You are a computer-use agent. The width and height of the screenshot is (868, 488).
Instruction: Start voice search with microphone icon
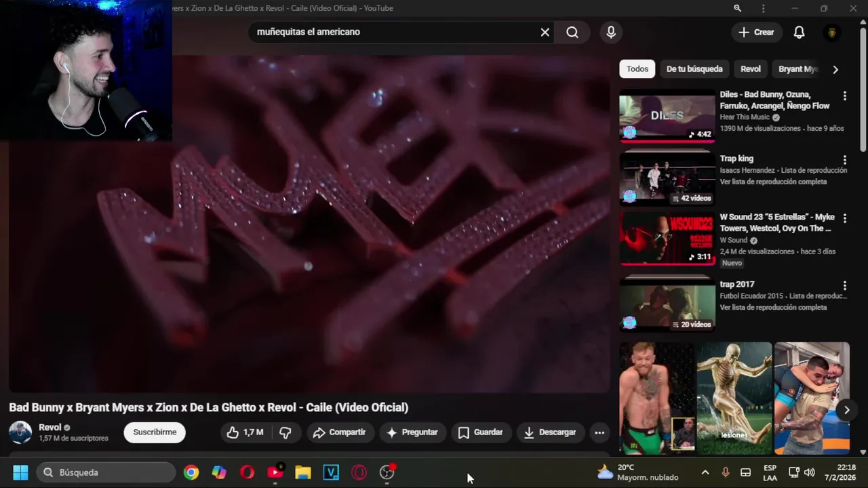611,32
